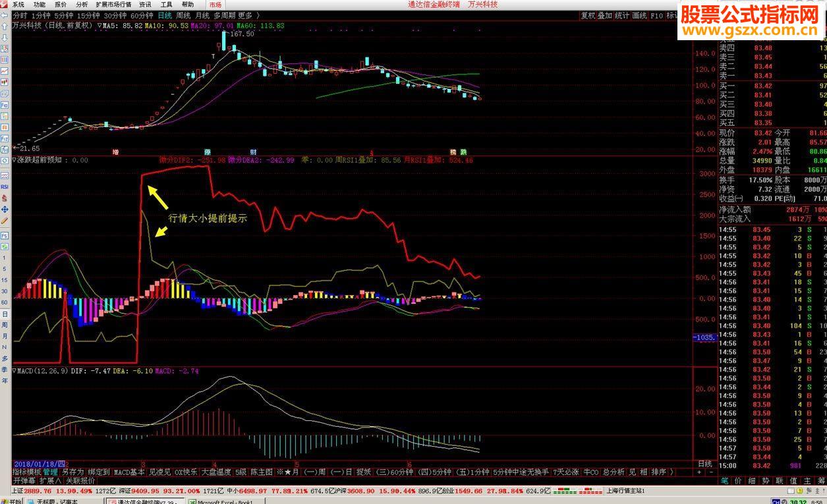Select MACD基本 indicator template

pos(129,472)
